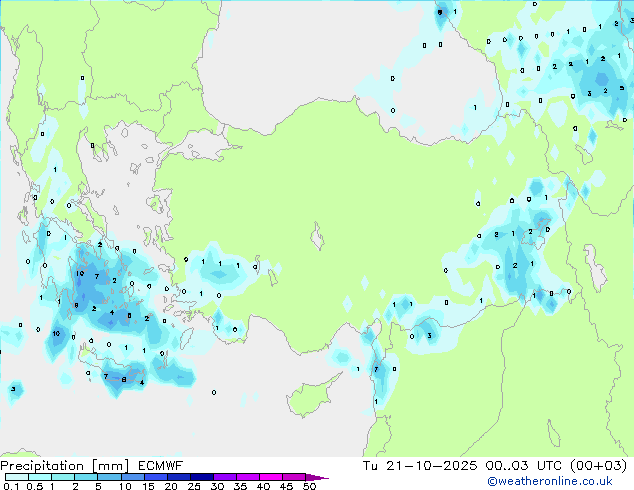Click the 'UTC' timezone label
Screen dimensions: 634x490
tap(549, 466)
